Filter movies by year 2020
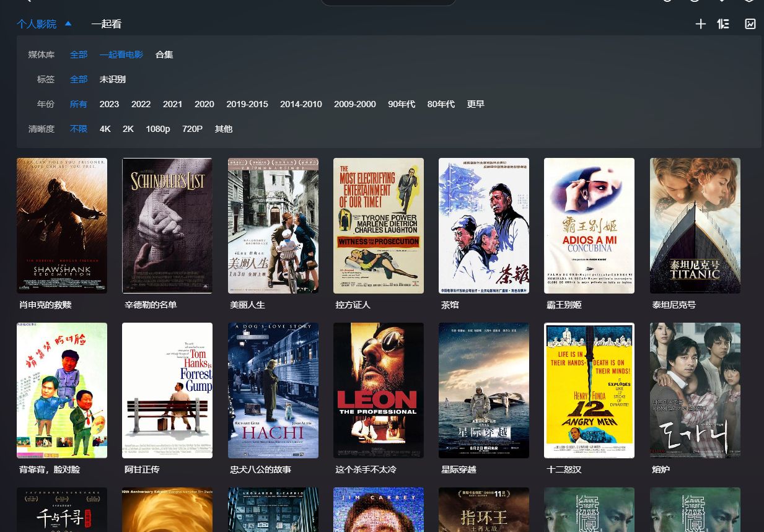The image size is (764, 532). pos(204,104)
